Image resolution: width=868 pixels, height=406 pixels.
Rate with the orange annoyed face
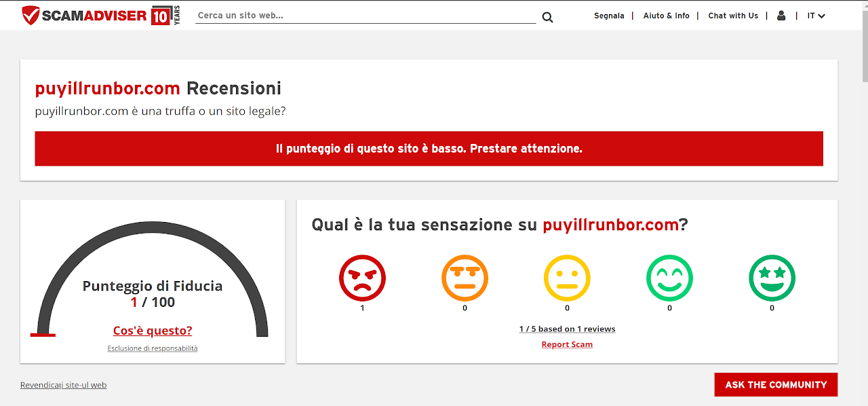[465, 278]
